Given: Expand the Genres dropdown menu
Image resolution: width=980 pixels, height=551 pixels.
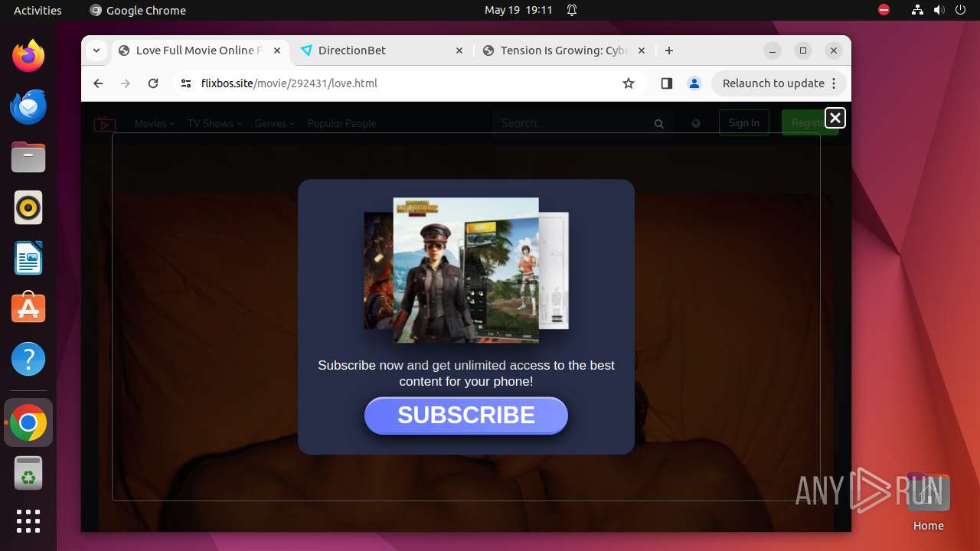Looking at the screenshot, I should tap(275, 123).
